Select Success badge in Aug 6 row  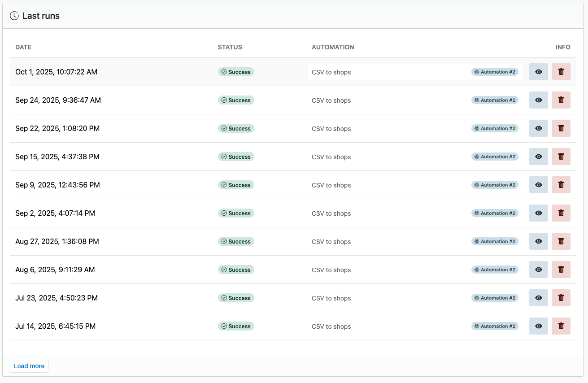tap(236, 270)
